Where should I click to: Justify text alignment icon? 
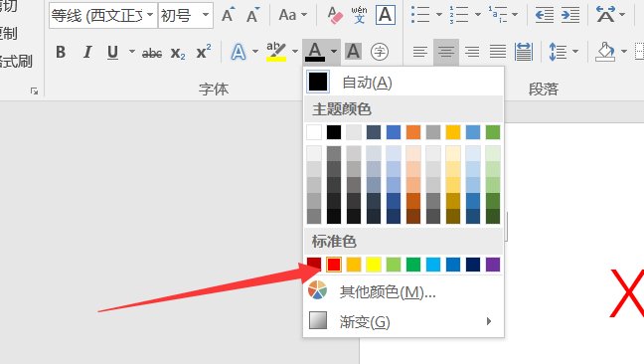[x=497, y=52]
